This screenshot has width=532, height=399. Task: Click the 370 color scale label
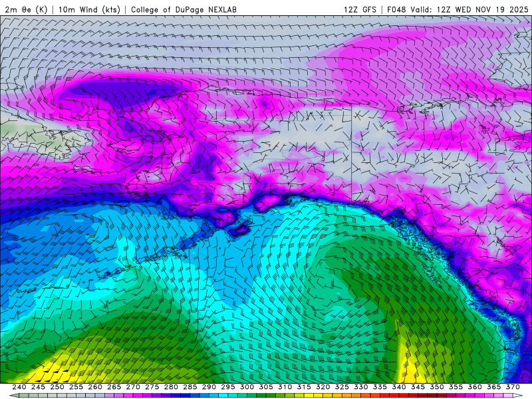point(513,387)
